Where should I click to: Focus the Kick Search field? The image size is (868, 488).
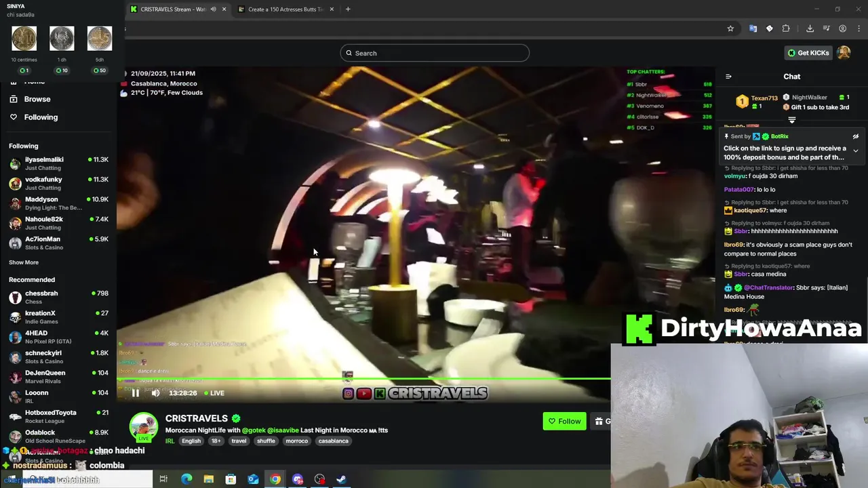tap(435, 53)
